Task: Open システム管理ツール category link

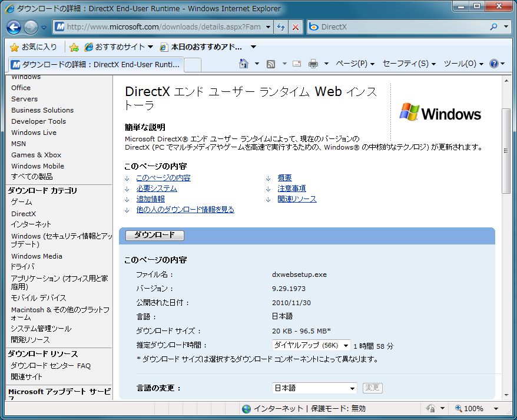Action: tap(41, 329)
